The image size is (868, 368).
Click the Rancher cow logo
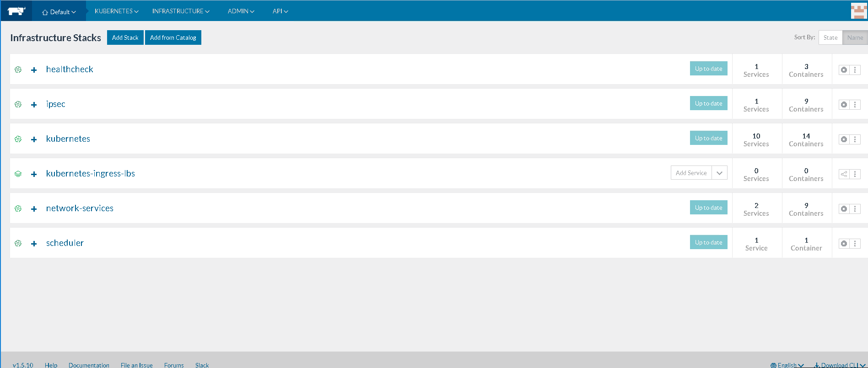(x=16, y=11)
